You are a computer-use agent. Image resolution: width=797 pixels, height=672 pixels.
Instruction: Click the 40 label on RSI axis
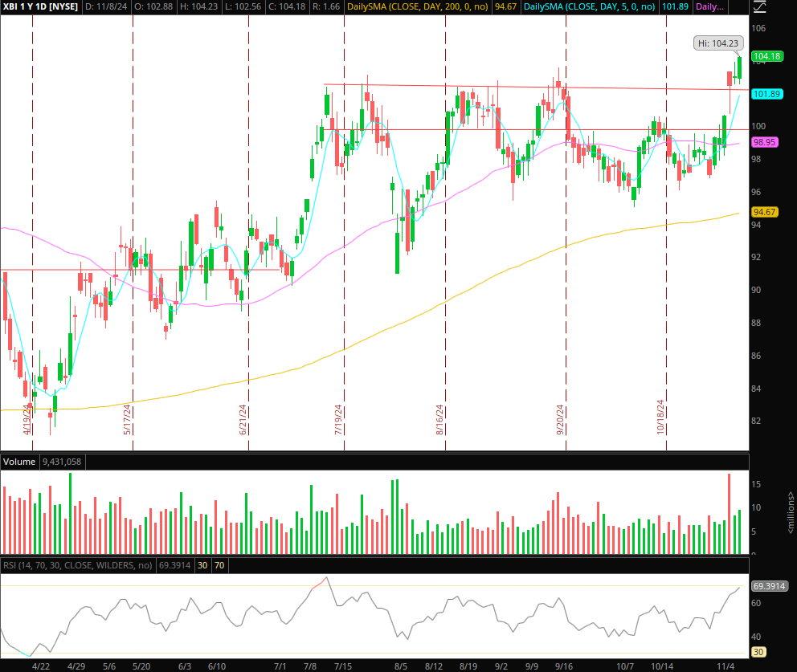[x=756, y=637]
